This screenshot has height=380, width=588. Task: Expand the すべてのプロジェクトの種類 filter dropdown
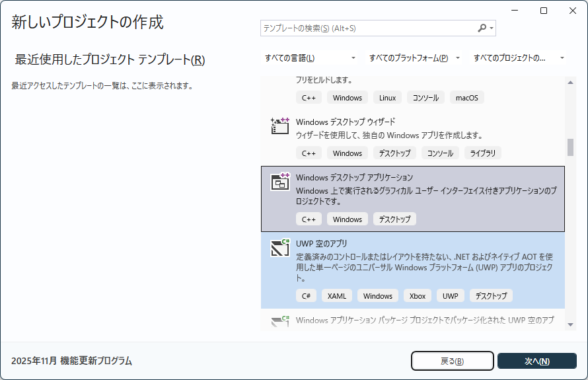pyautogui.click(x=519, y=58)
